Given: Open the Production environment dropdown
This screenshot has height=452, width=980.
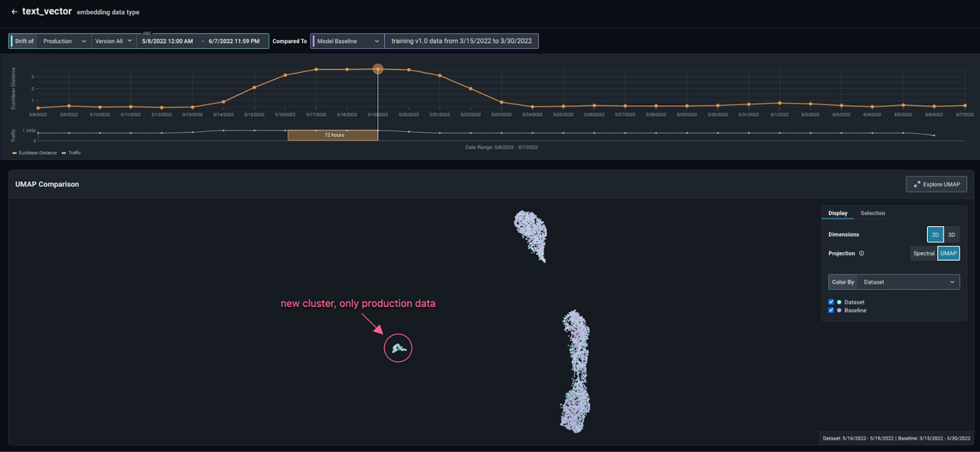Looking at the screenshot, I should (64, 41).
